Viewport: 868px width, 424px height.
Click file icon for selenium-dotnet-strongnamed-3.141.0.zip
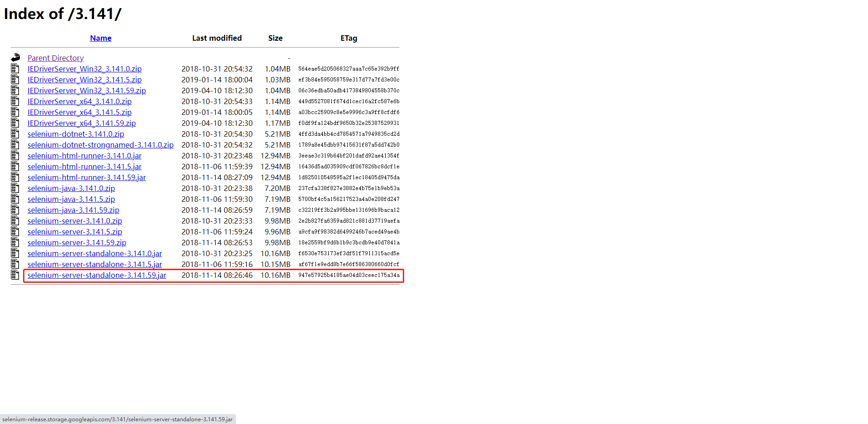pos(15,144)
